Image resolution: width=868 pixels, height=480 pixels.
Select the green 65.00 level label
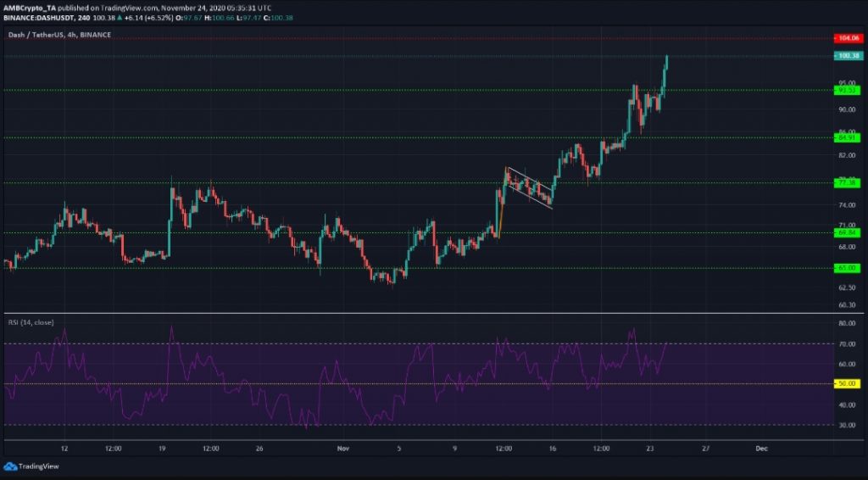click(848, 268)
